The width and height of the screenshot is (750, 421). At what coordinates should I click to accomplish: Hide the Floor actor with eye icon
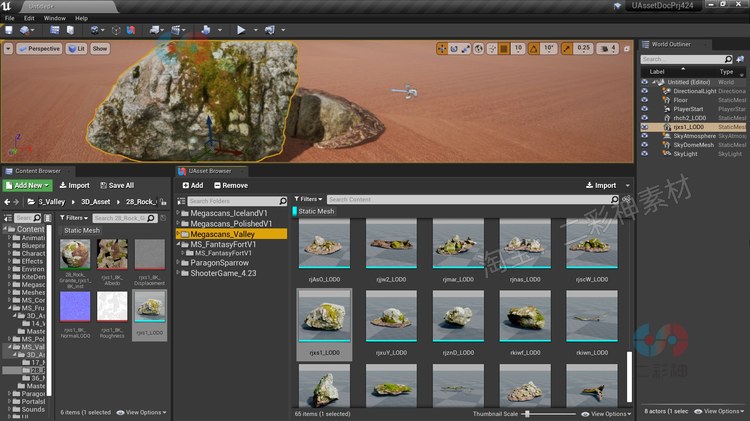point(644,100)
